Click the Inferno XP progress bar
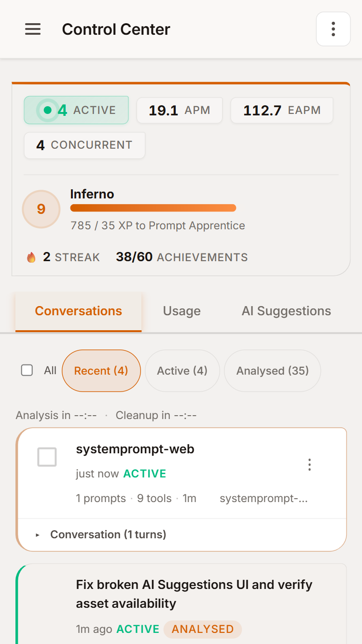 (153, 208)
